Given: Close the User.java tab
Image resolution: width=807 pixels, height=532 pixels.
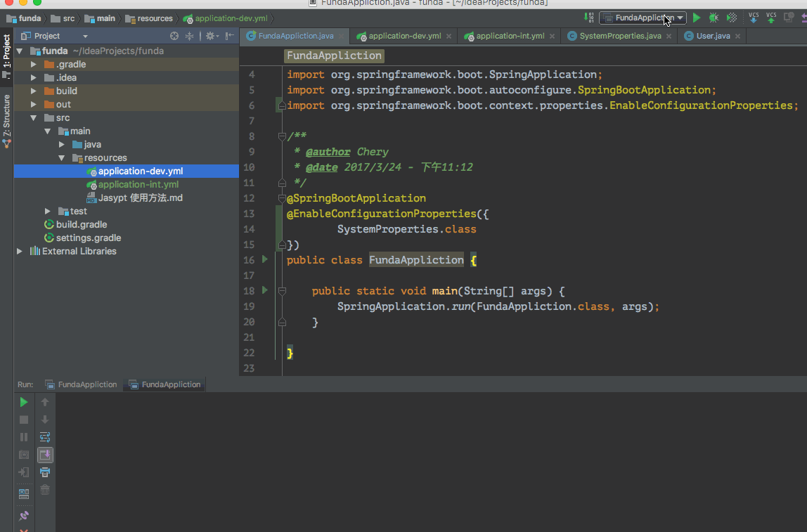Looking at the screenshot, I should pos(737,36).
